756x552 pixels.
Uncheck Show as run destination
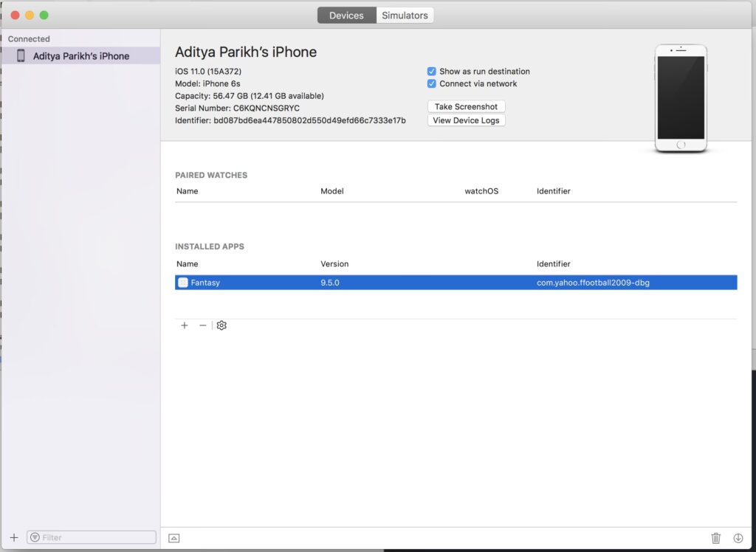[432, 72]
